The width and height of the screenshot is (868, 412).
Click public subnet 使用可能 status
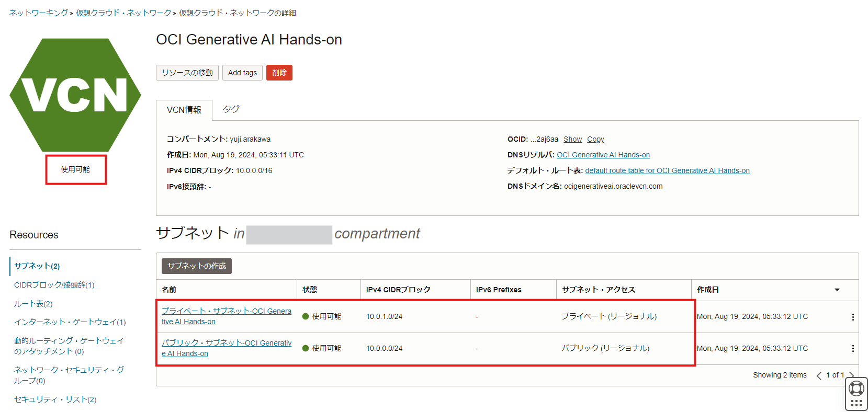click(322, 348)
